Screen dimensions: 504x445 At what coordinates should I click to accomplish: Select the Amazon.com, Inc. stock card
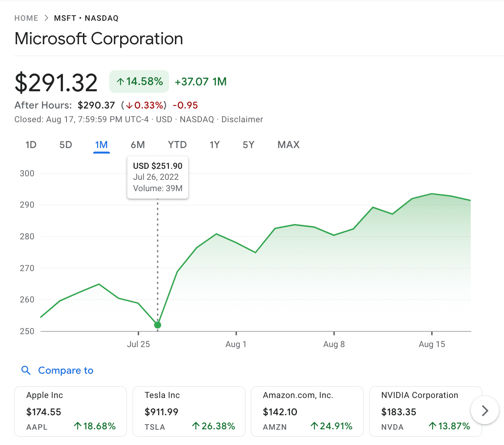(x=307, y=411)
